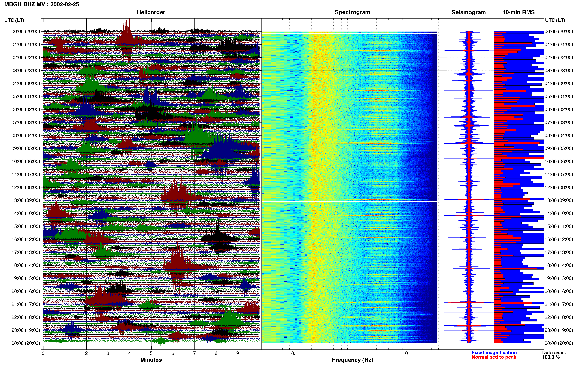Click the 10:00 (06:00) label beside the Helicorder

[x=26, y=161]
